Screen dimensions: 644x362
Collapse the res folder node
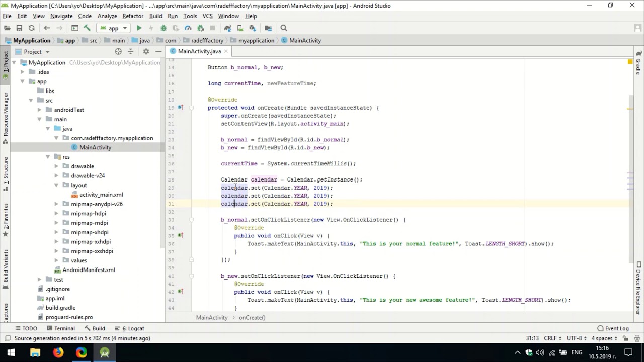[x=48, y=157]
